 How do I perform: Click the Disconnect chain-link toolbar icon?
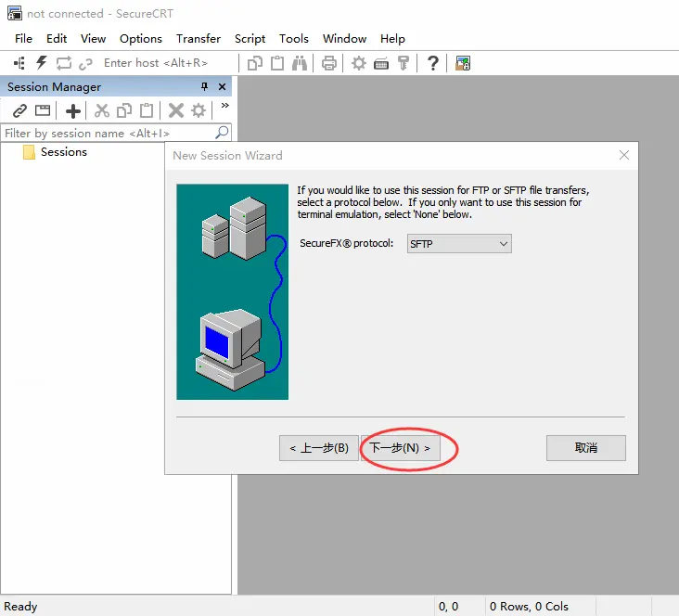click(85, 64)
